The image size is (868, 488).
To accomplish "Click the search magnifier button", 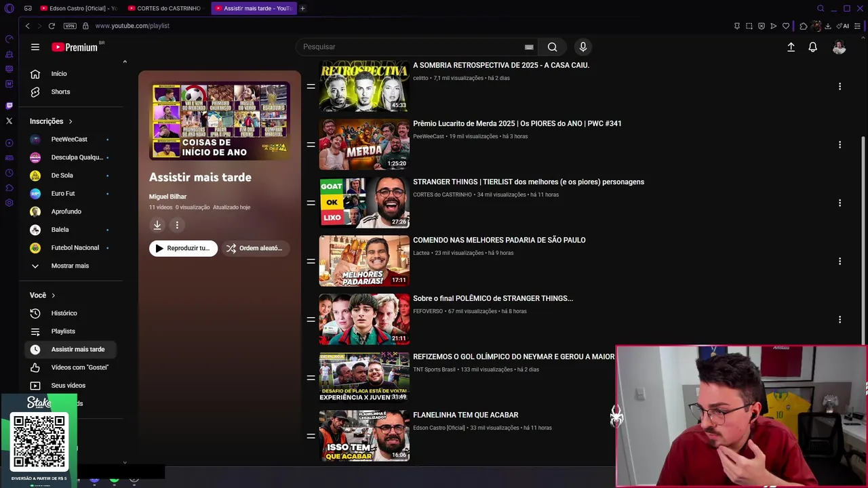I will 553,47.
